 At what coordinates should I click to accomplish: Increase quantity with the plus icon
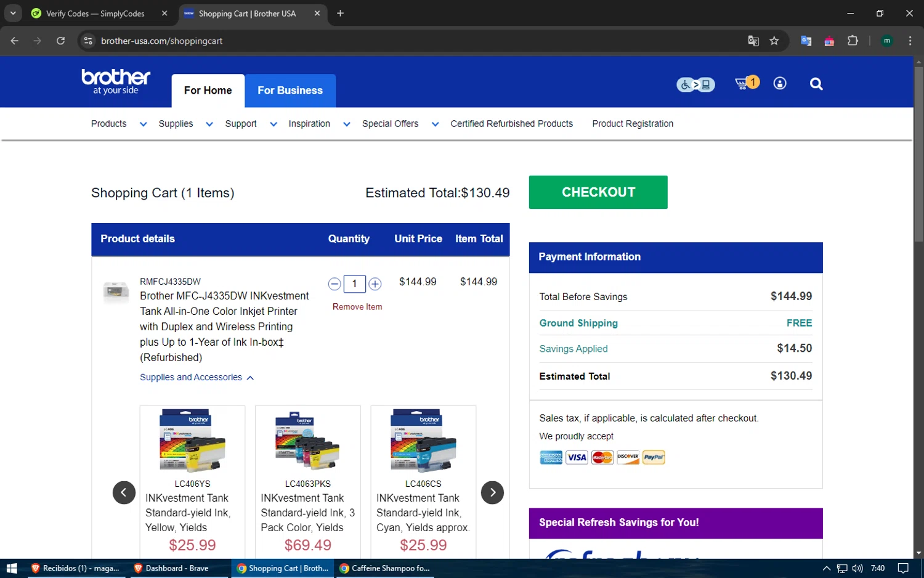(375, 284)
